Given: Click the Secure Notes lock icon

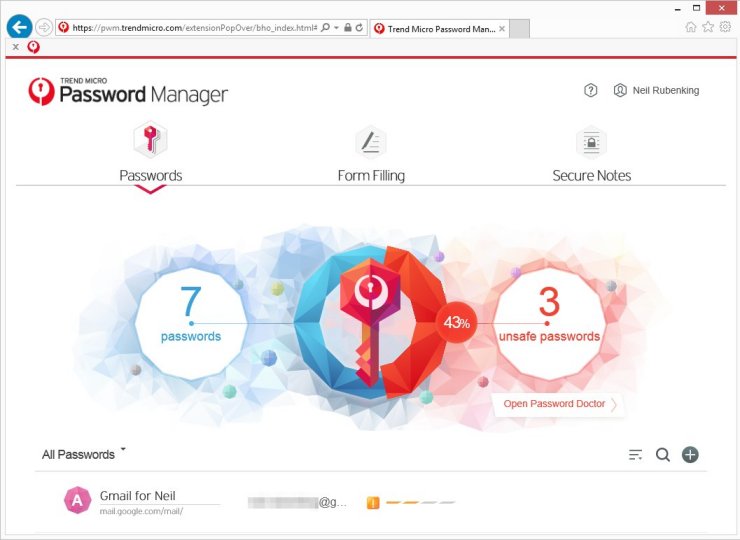Looking at the screenshot, I should coord(591,142).
